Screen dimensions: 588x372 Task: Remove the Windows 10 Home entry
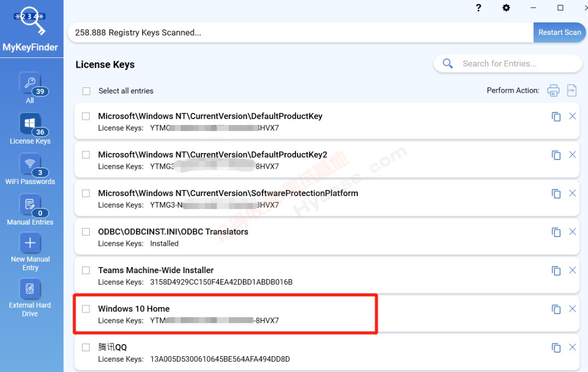572,309
